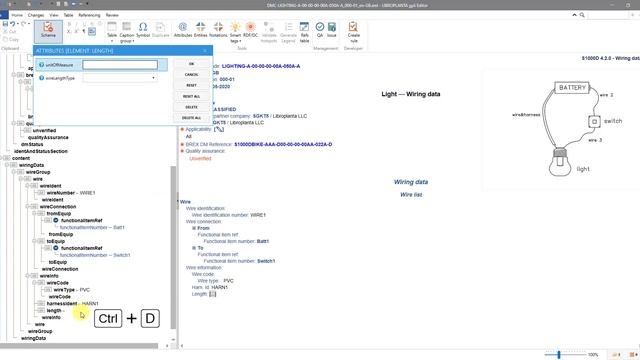The image size is (640, 360).
Task: Open the Notations ribbon tool
Action: (218, 30)
